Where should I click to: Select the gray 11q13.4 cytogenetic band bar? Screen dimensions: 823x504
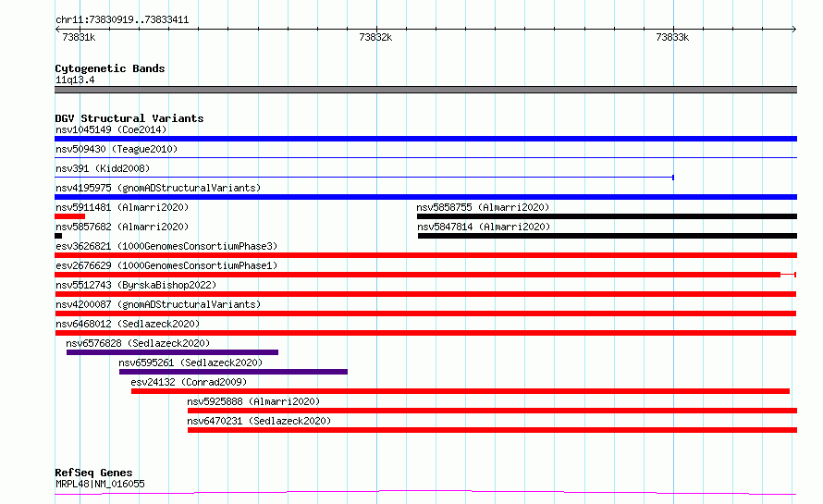425,90
